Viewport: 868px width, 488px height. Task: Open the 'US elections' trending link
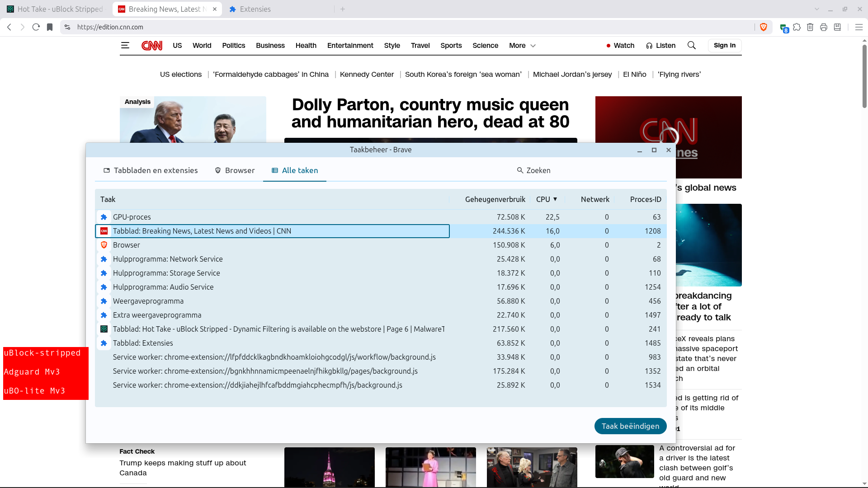pos(181,75)
